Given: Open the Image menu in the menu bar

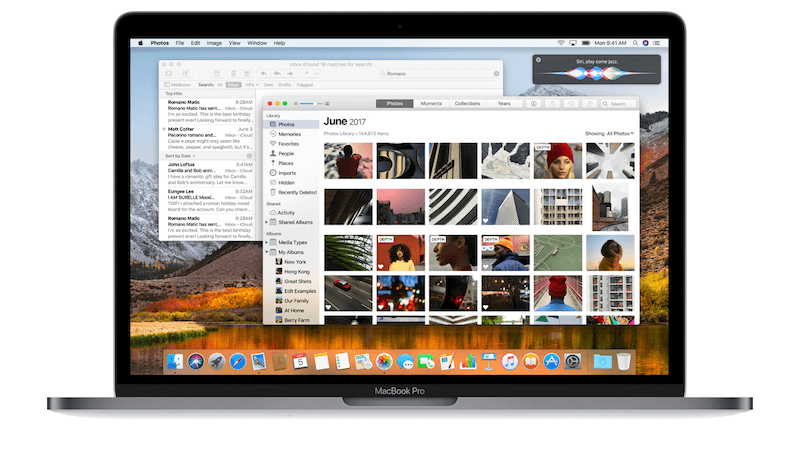Looking at the screenshot, I should point(213,43).
